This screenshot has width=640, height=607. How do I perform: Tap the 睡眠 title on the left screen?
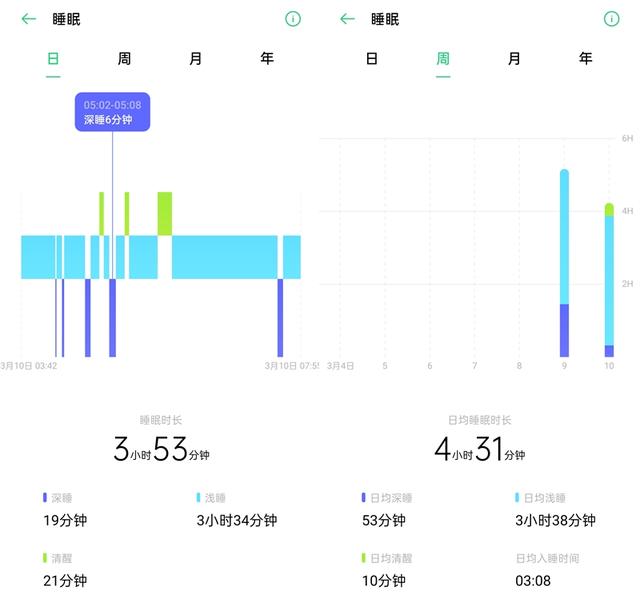(x=66, y=19)
